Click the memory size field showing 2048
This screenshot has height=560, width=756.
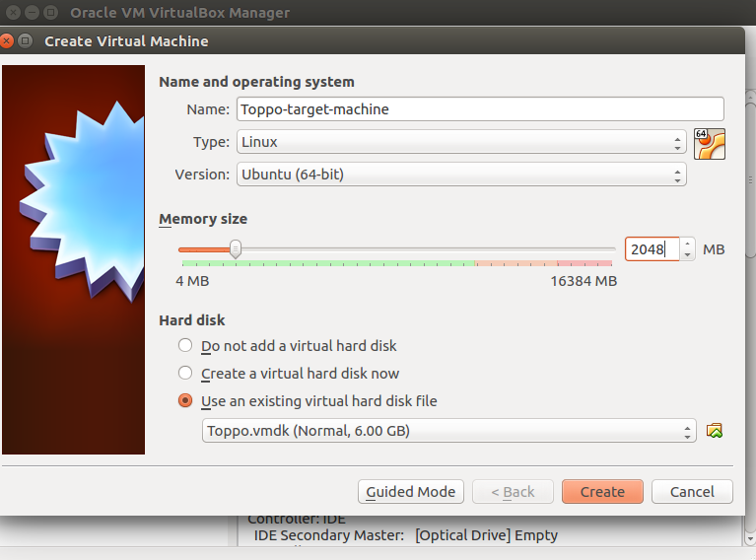click(x=653, y=248)
